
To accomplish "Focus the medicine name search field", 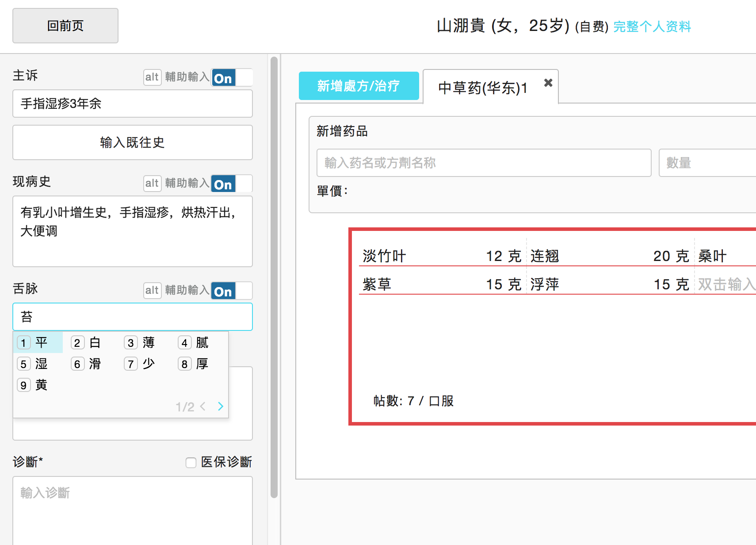I will pos(484,163).
